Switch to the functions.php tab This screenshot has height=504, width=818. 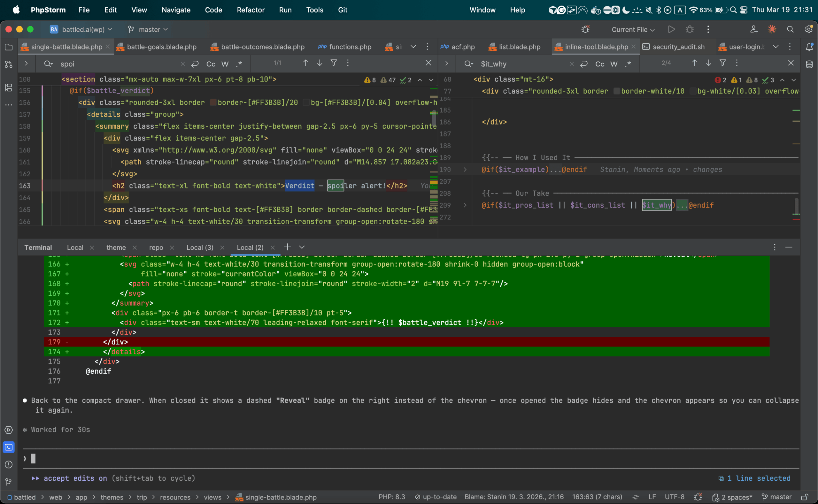coord(350,47)
